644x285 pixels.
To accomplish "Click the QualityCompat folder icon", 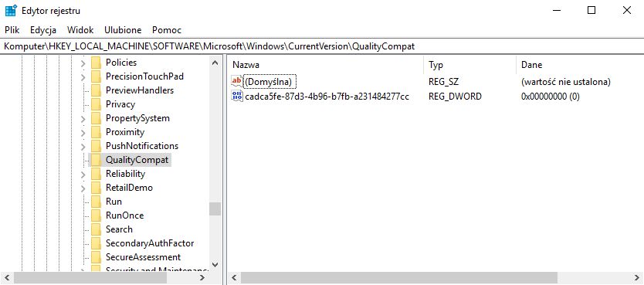I will coord(96,160).
